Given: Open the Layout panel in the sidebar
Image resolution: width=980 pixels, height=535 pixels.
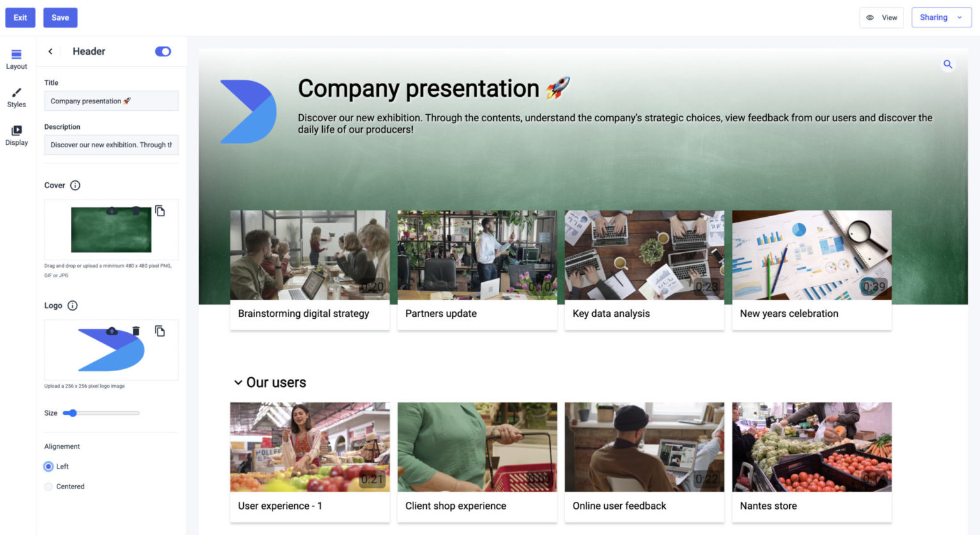Looking at the screenshot, I should point(16,59).
